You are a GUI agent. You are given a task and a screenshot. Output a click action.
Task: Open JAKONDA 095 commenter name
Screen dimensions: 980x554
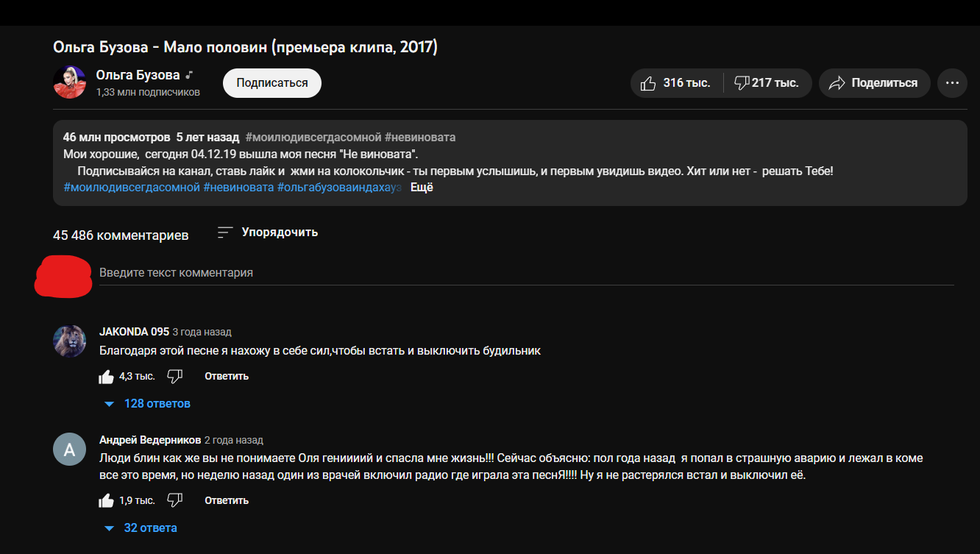(135, 332)
